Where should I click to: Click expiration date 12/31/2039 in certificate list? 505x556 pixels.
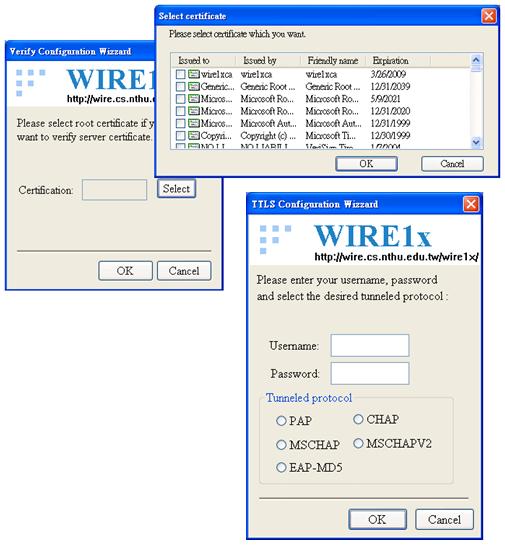coord(390,87)
